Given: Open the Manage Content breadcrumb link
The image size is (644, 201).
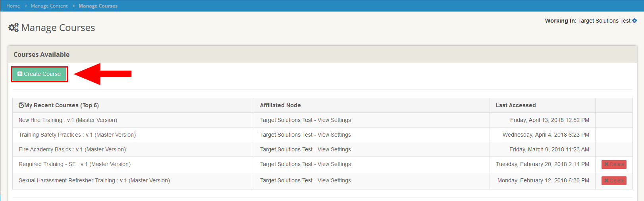Looking at the screenshot, I should point(49,6).
